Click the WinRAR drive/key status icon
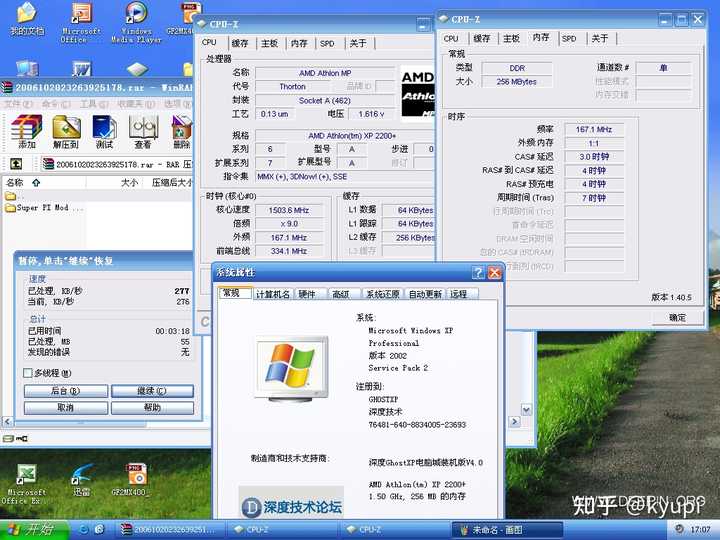Screen dimensions: 720x540 pyautogui.click(x=15, y=439)
